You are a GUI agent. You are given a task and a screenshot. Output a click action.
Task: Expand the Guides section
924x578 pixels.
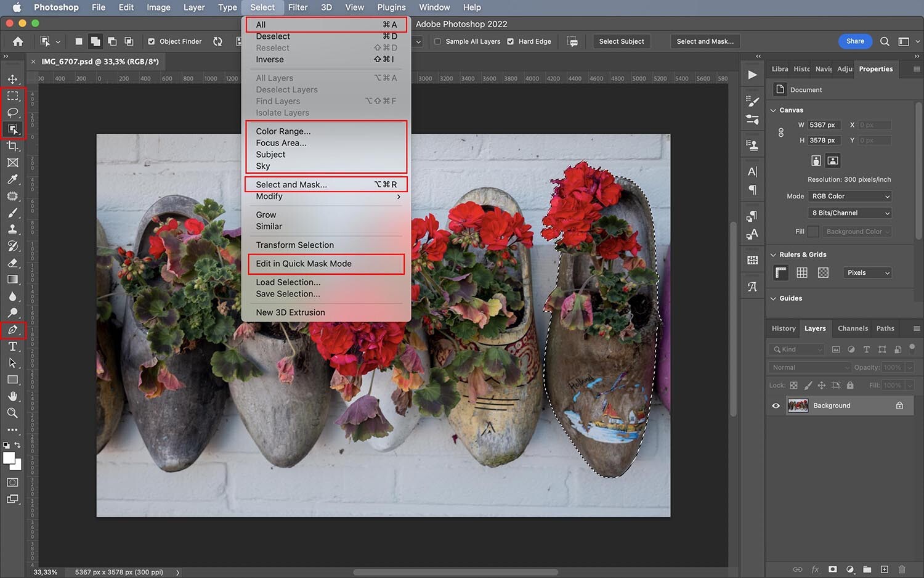tap(774, 298)
